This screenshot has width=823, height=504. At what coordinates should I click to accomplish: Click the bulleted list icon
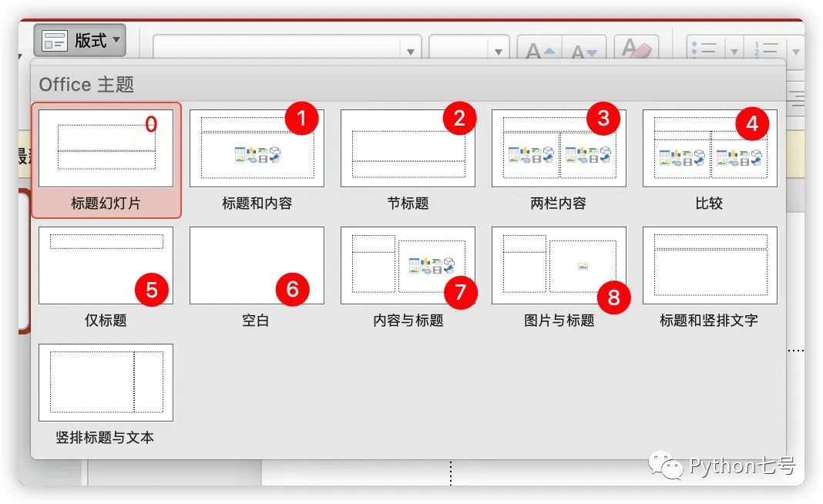(x=705, y=49)
